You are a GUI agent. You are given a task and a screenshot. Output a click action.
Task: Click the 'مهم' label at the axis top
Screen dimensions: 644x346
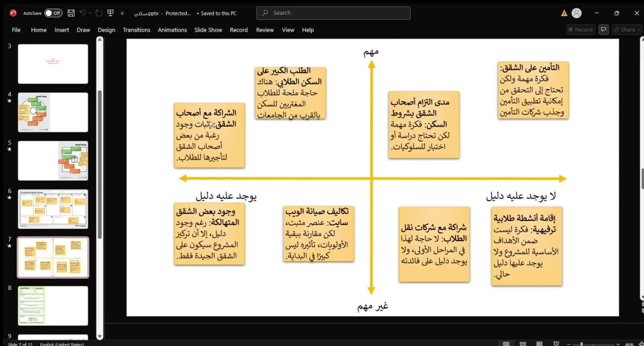point(371,51)
